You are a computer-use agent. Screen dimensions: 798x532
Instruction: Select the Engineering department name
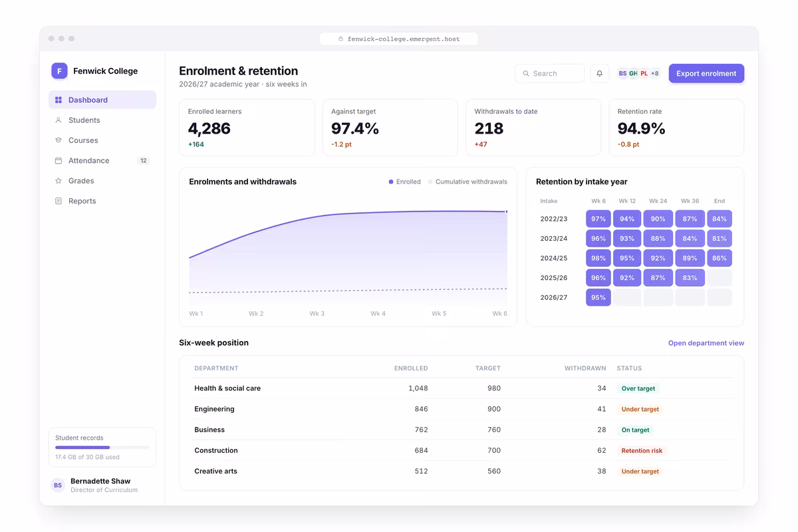tap(214, 409)
